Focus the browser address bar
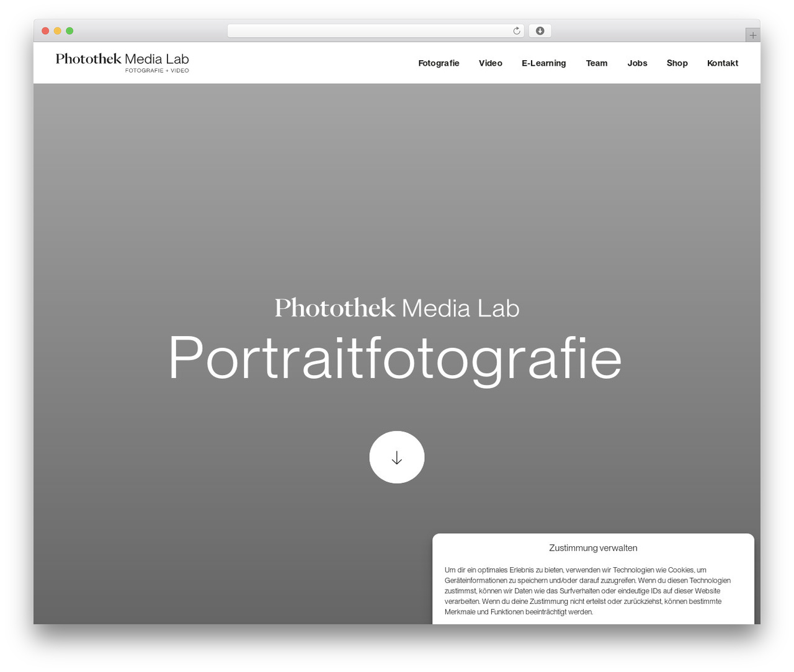Viewport: 794px width, 672px height. tap(375, 31)
